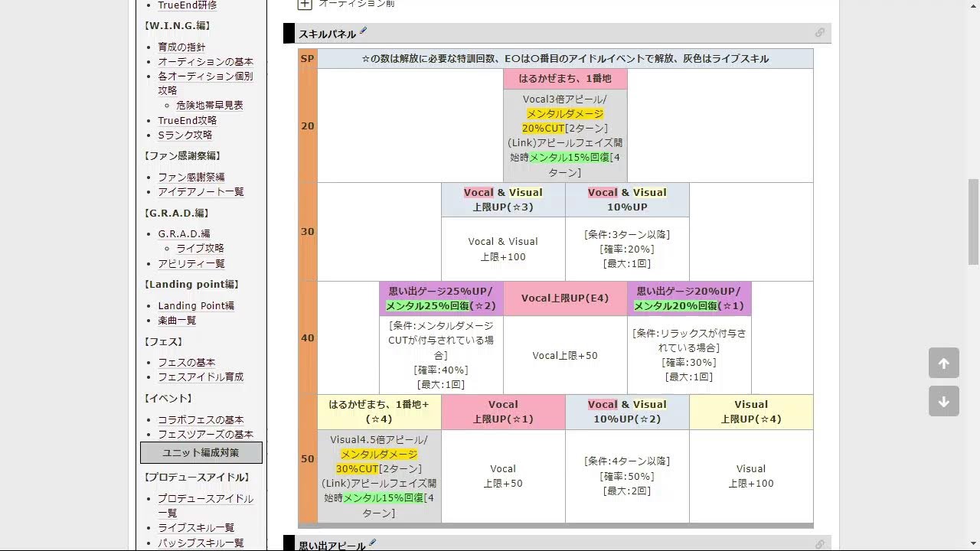Go to Sランク攻略 page
This screenshot has height=551, width=980.
pyautogui.click(x=185, y=135)
